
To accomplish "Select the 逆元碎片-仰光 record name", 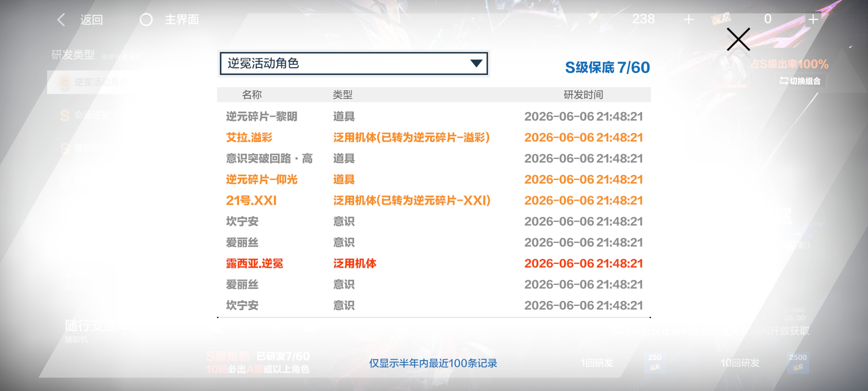I will click(261, 179).
